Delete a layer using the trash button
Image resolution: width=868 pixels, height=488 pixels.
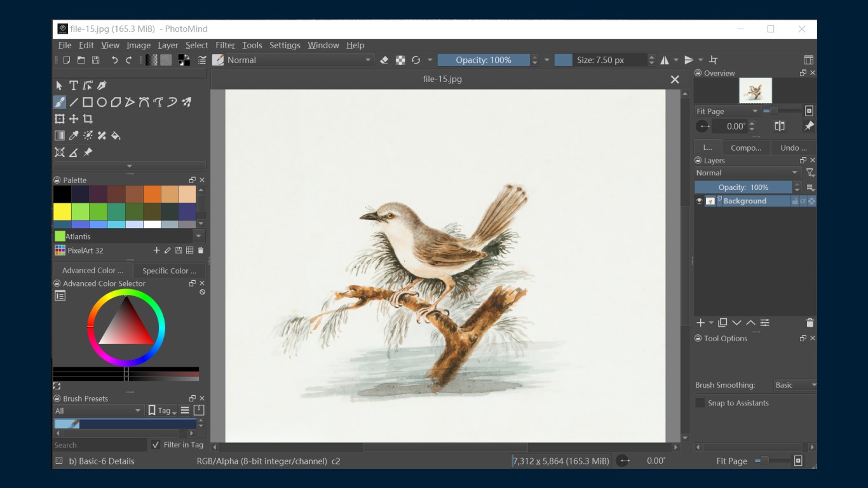[810, 322]
